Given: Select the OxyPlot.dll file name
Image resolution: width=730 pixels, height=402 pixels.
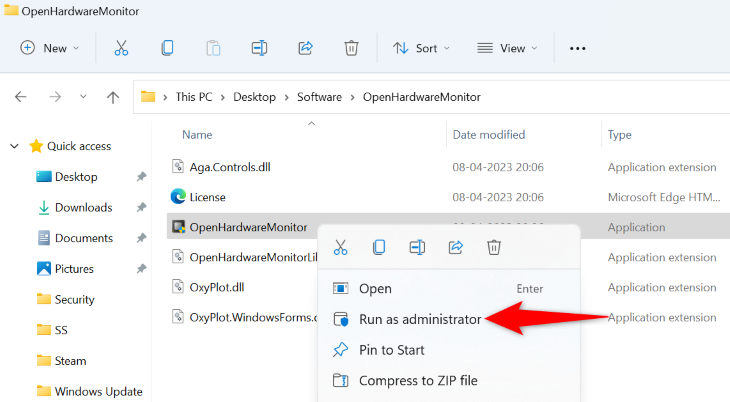Looking at the screenshot, I should [216, 287].
